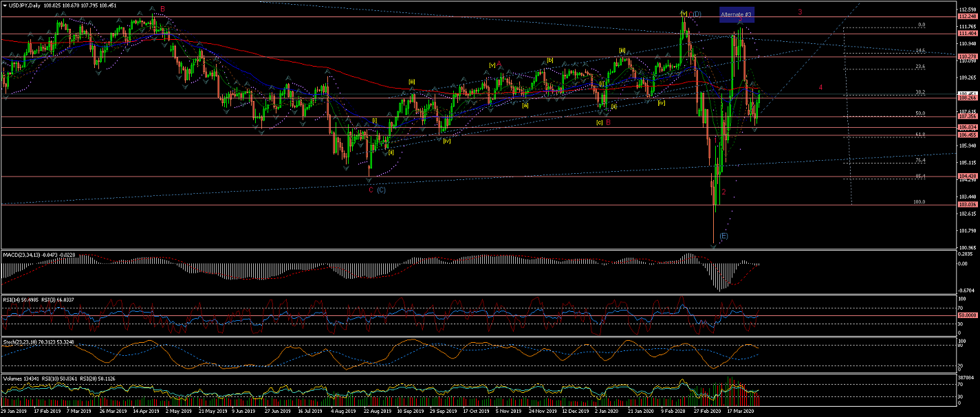Viewport: 980px width, 417px height.
Task: Click the 29 Jan 2019 date on time axis
Action: pyautogui.click(x=14, y=412)
